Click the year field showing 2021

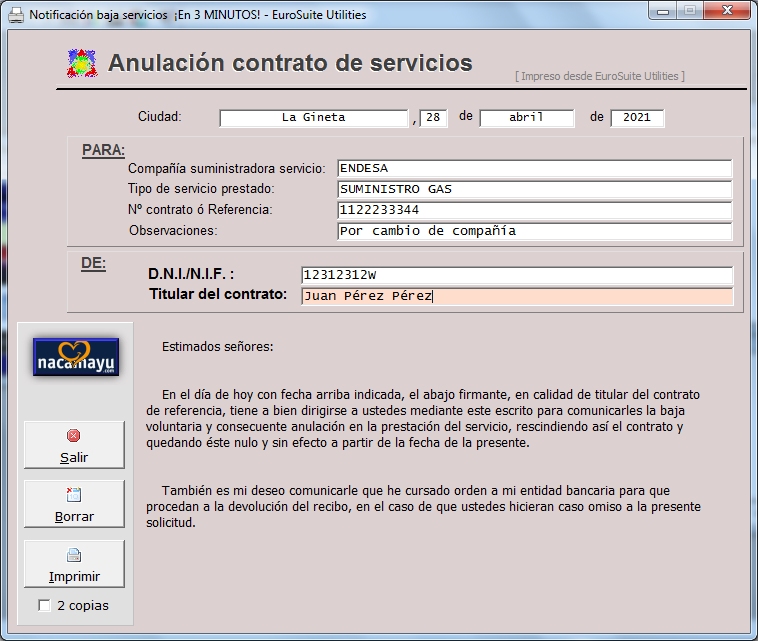click(636, 118)
